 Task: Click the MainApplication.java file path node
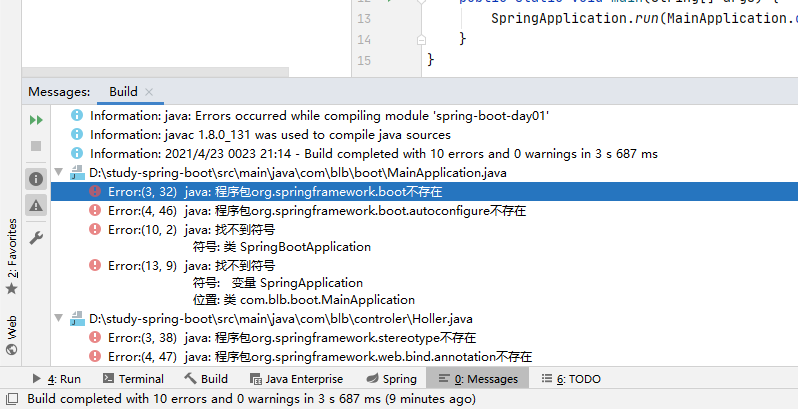pos(298,173)
